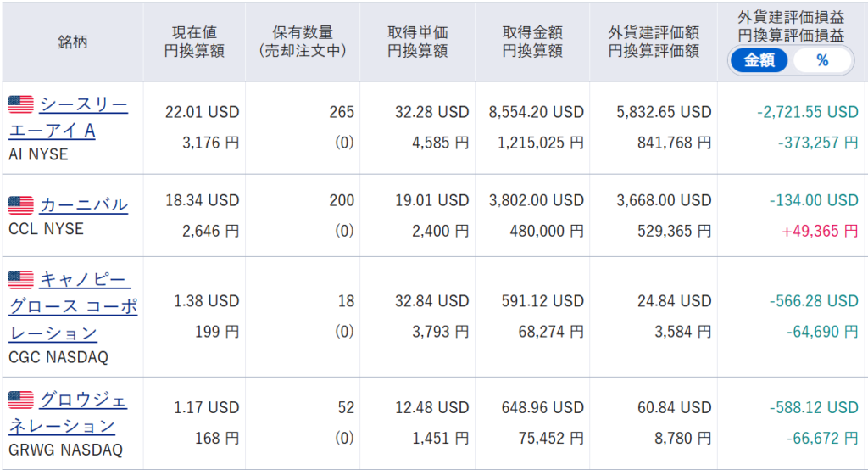
Task: Switch profit/loss display to % view
Action: [x=822, y=60]
